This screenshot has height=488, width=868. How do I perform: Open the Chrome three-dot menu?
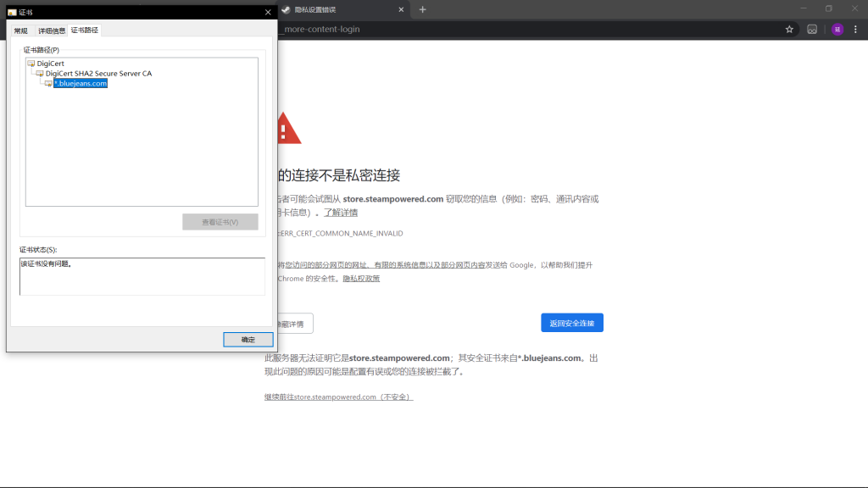click(855, 29)
